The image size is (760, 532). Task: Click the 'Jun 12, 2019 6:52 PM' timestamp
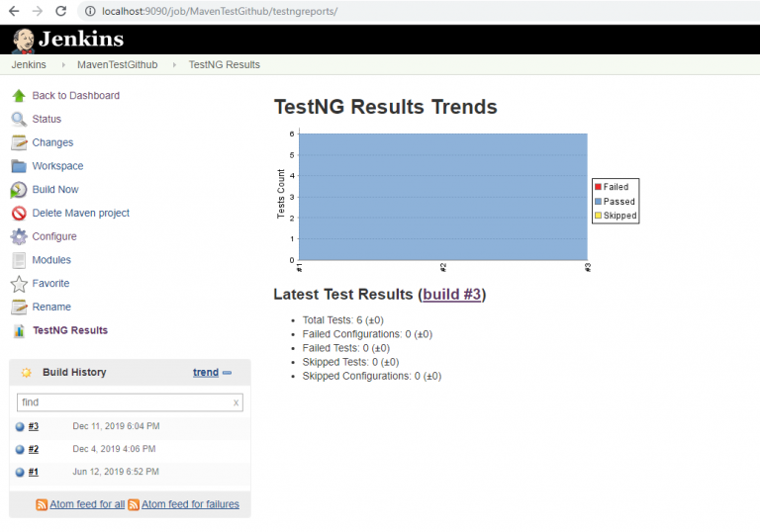(x=116, y=472)
